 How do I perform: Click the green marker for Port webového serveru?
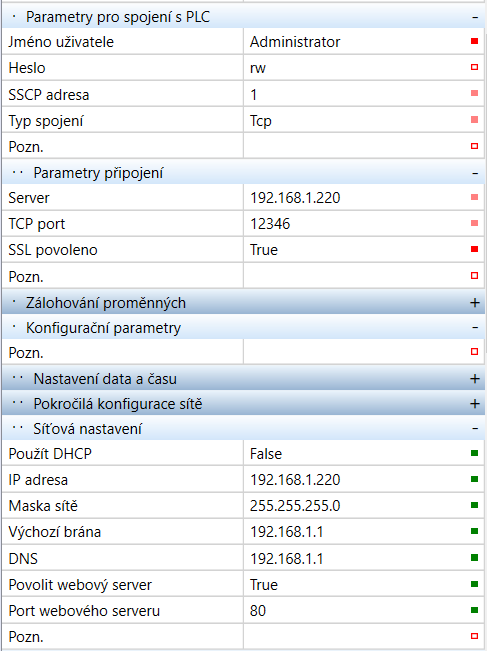coord(475,610)
